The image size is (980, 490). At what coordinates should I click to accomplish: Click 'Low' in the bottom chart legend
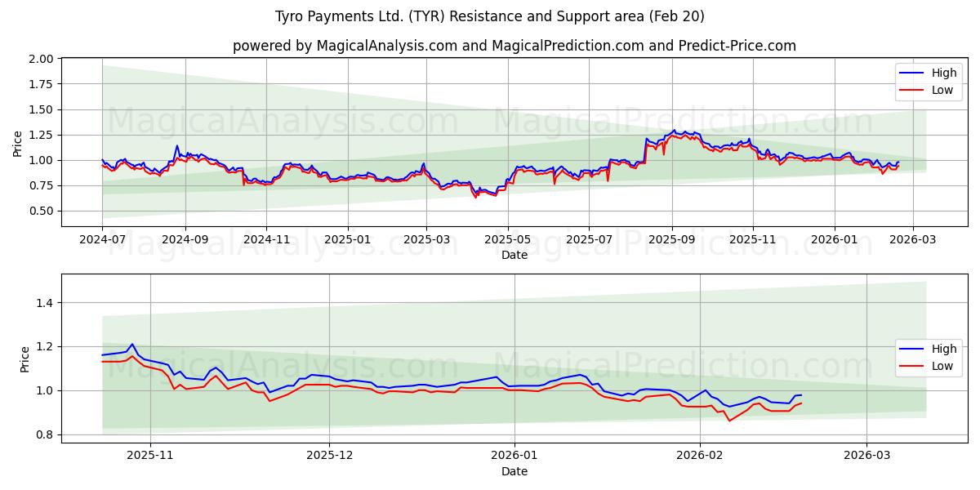coord(942,366)
